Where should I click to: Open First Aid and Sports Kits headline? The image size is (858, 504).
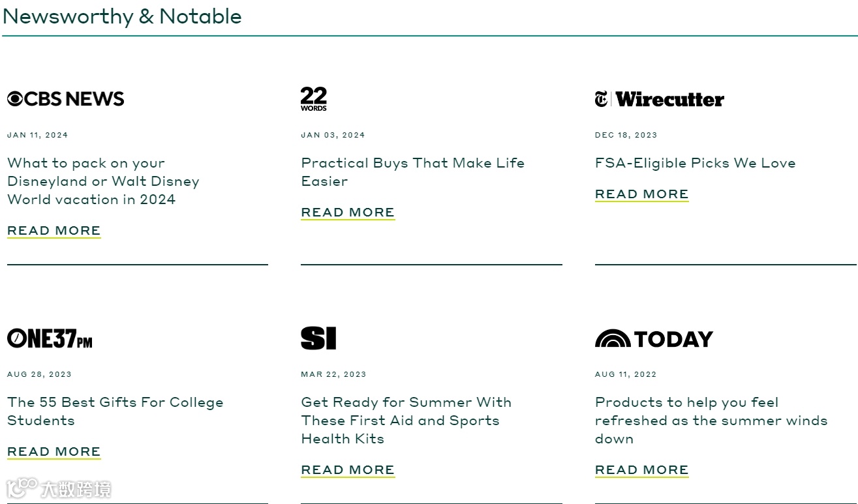tap(406, 421)
